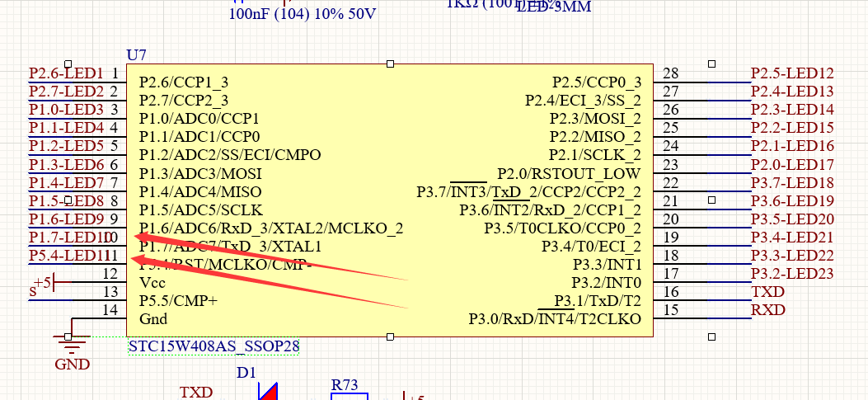
Task: Click net label P5.4-LED11
Action: coord(70,256)
